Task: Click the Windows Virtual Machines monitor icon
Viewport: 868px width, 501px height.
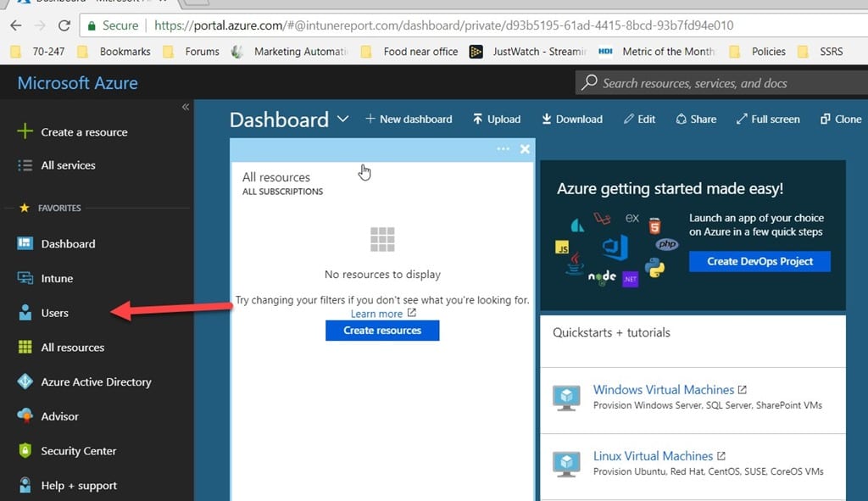Action: (566, 398)
